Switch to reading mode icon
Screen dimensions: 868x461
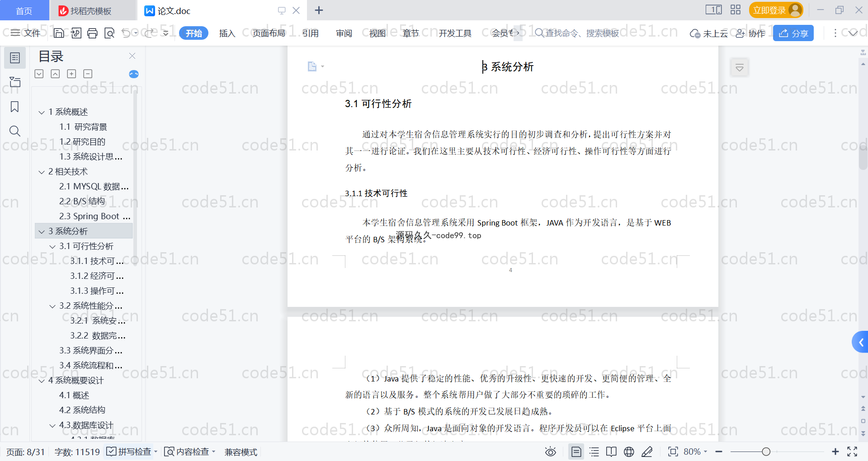(611, 452)
